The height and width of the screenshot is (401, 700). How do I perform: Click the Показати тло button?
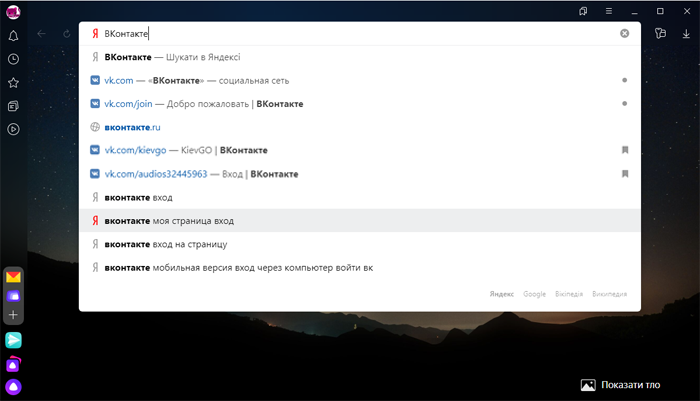[x=621, y=385]
